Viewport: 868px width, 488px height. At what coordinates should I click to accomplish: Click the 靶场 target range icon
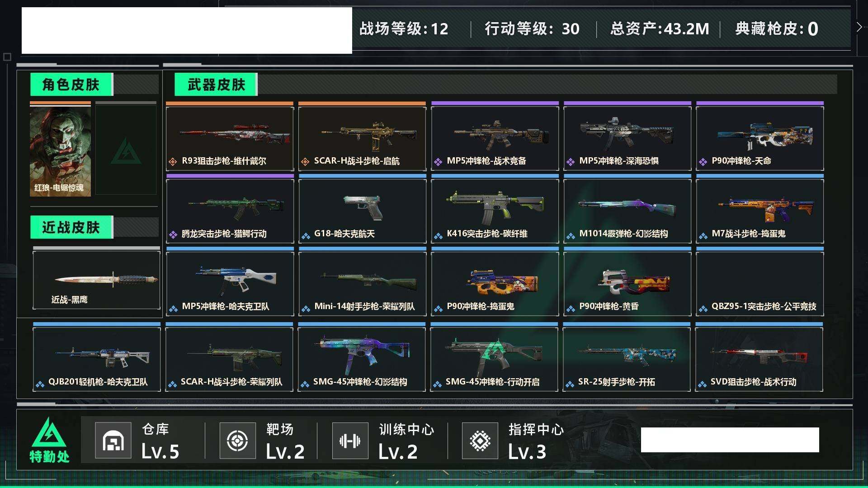click(x=238, y=441)
